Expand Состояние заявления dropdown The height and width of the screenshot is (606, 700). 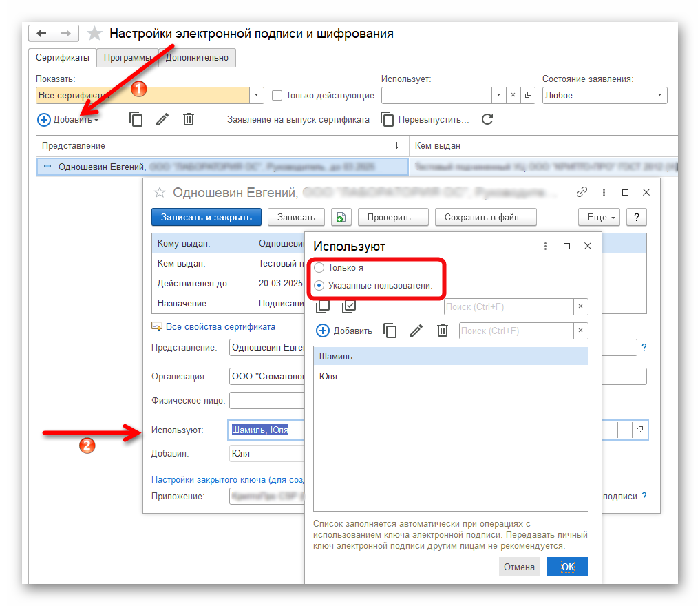point(660,95)
